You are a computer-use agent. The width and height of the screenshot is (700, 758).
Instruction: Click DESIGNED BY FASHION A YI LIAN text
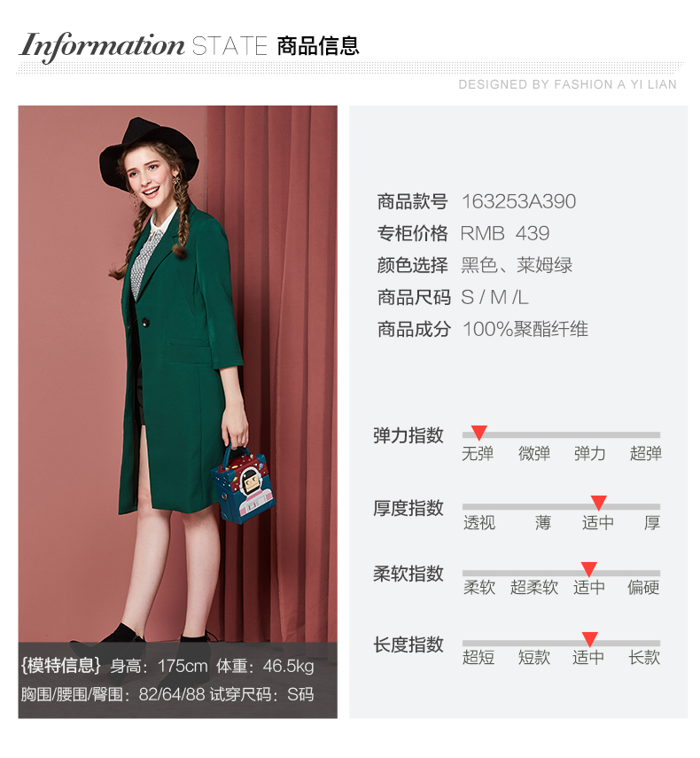click(x=568, y=84)
